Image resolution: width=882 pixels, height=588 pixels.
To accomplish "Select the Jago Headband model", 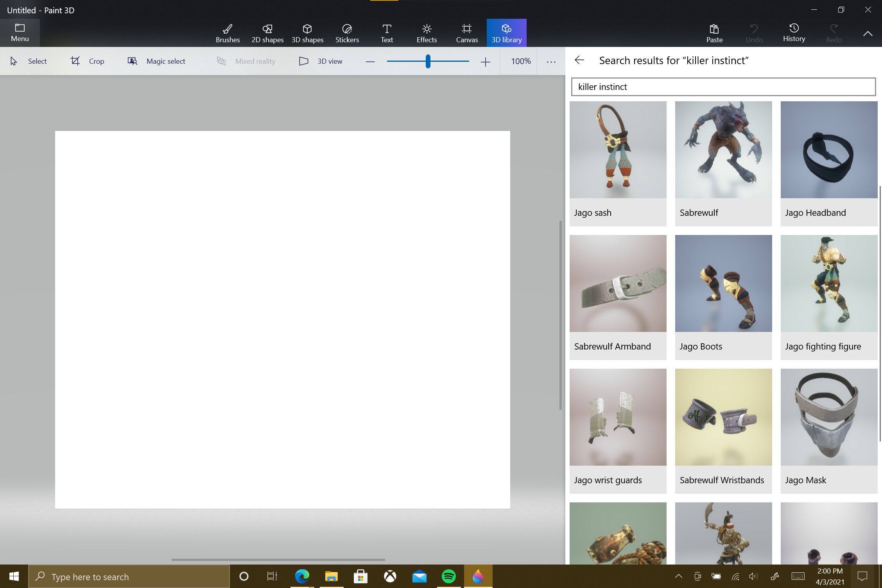I will [829, 163].
